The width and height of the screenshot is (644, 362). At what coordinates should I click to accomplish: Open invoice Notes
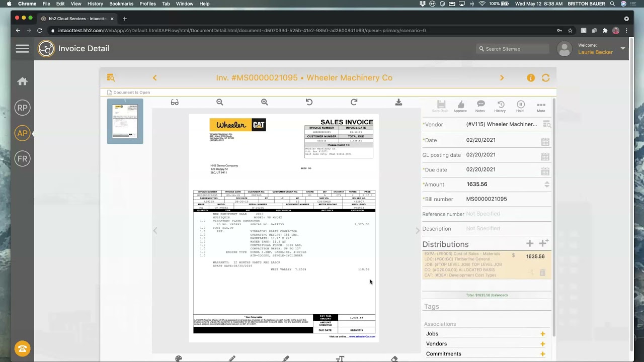(x=480, y=106)
